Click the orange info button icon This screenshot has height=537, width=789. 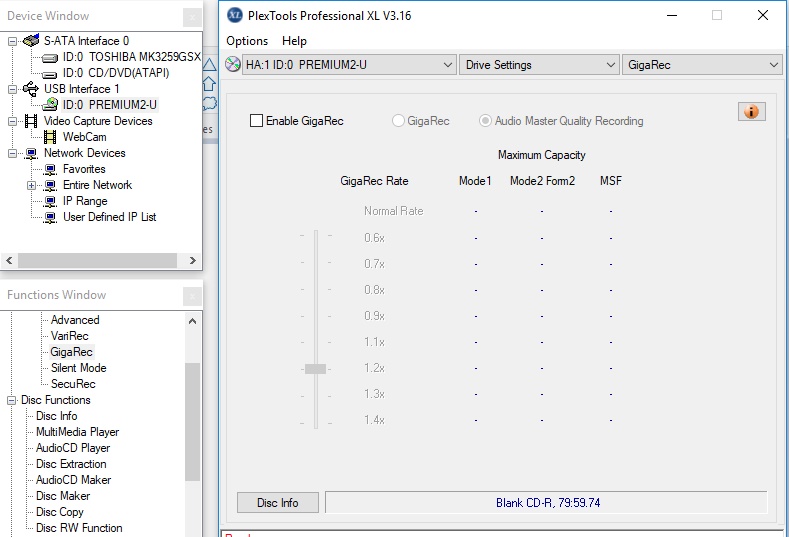click(752, 112)
